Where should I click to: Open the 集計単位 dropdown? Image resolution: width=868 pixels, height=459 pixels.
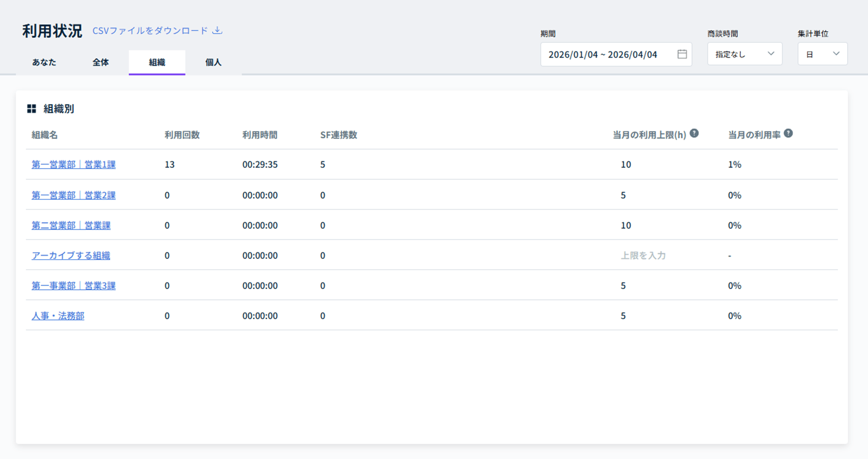(822, 54)
